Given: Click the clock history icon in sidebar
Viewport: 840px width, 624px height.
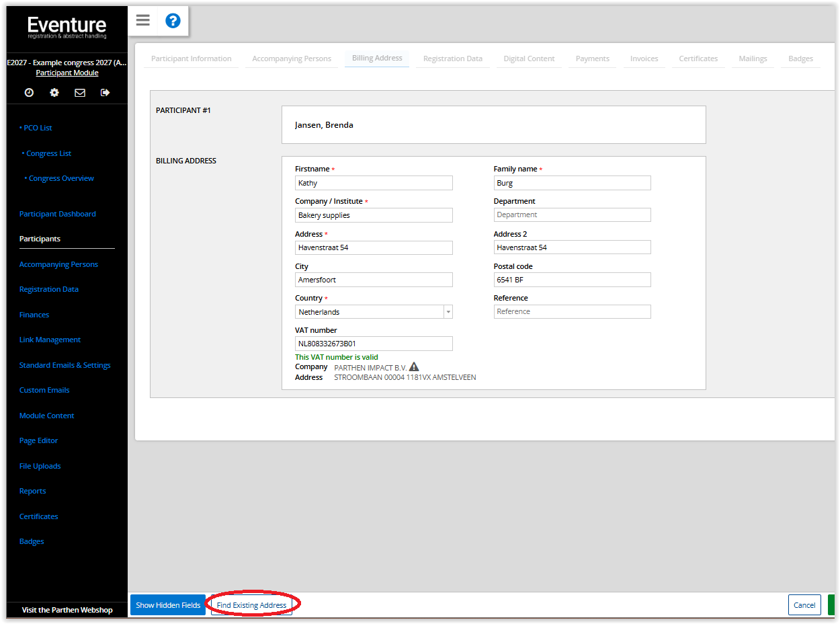Looking at the screenshot, I should [x=29, y=93].
